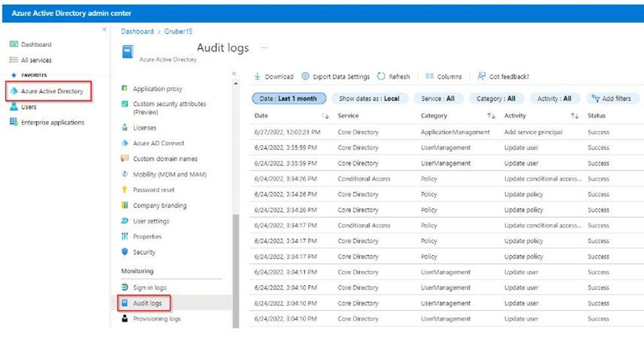
Task: Click the Custom domain names icon
Action: [125, 158]
